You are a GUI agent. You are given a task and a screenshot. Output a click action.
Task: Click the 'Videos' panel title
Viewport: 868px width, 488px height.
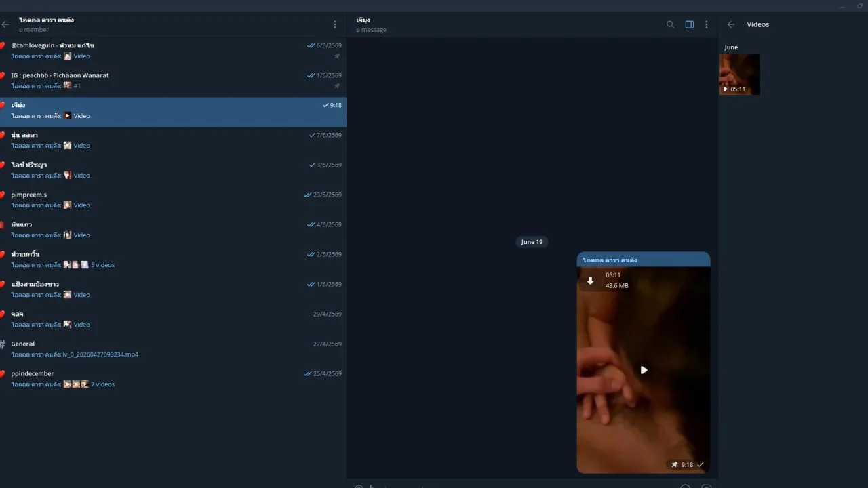(x=758, y=24)
